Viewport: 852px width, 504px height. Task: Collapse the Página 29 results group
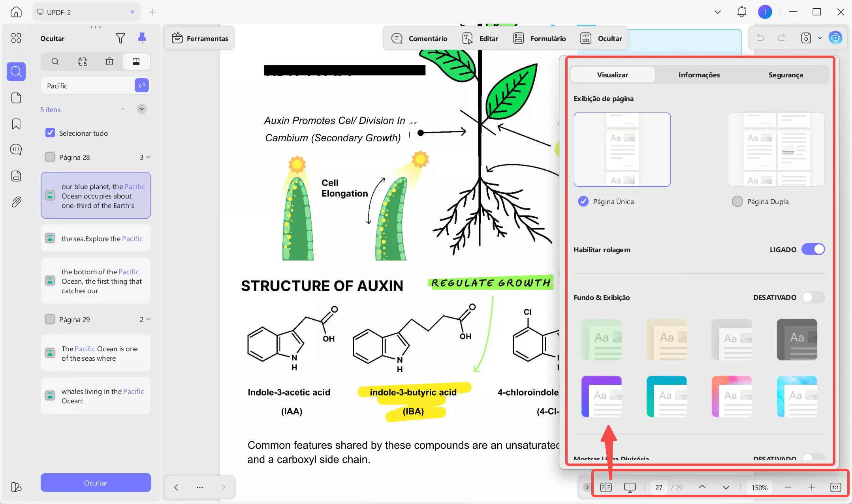[149, 319]
